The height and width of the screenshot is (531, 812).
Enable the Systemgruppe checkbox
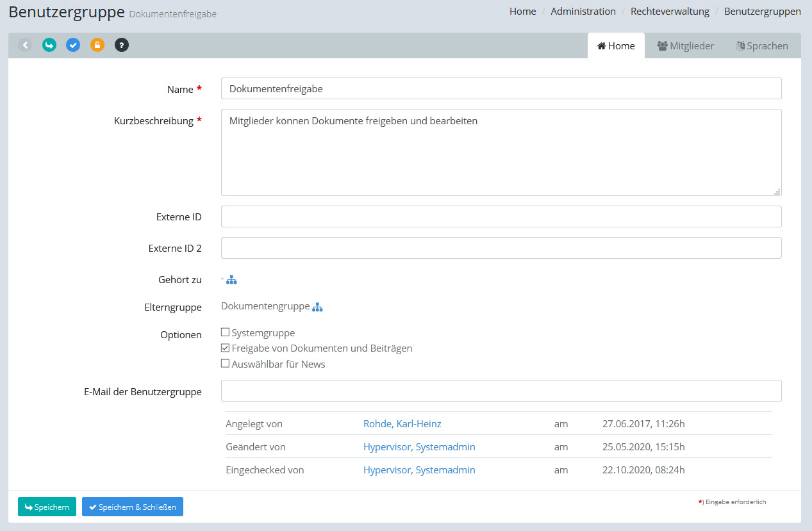[225, 332]
